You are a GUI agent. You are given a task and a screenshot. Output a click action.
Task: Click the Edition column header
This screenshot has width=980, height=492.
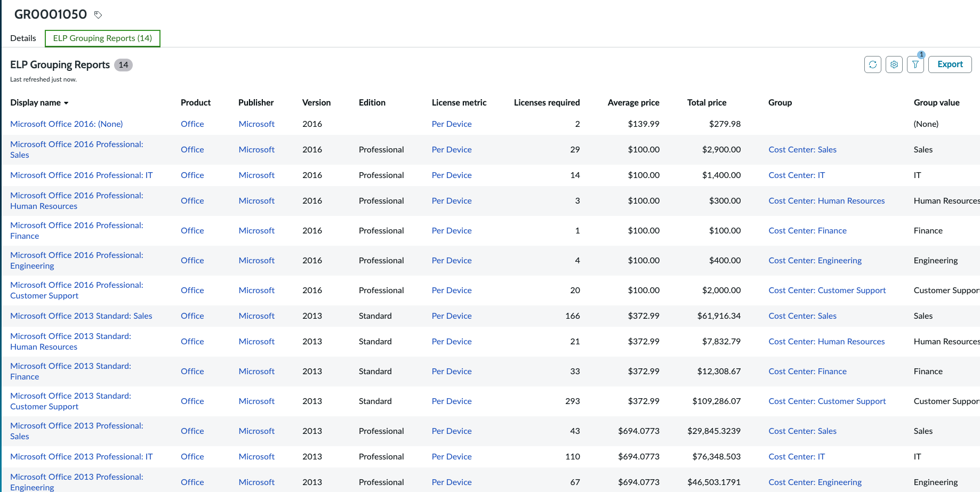pos(372,102)
